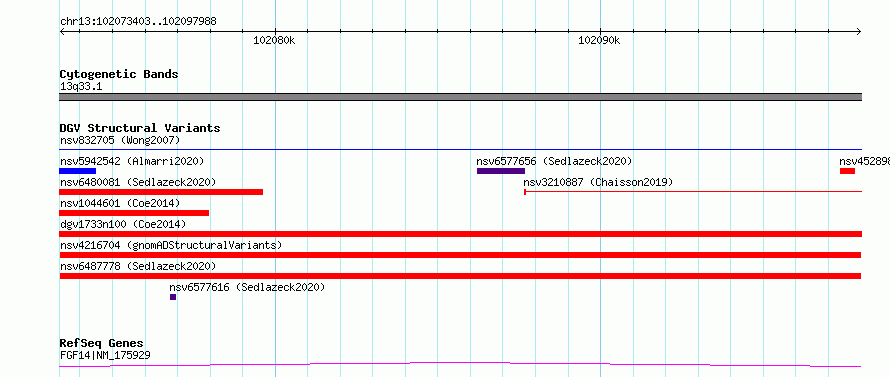The height and width of the screenshot is (377, 890).
Task: Click the red nsv1044601 variant bar
Action: click(x=134, y=213)
